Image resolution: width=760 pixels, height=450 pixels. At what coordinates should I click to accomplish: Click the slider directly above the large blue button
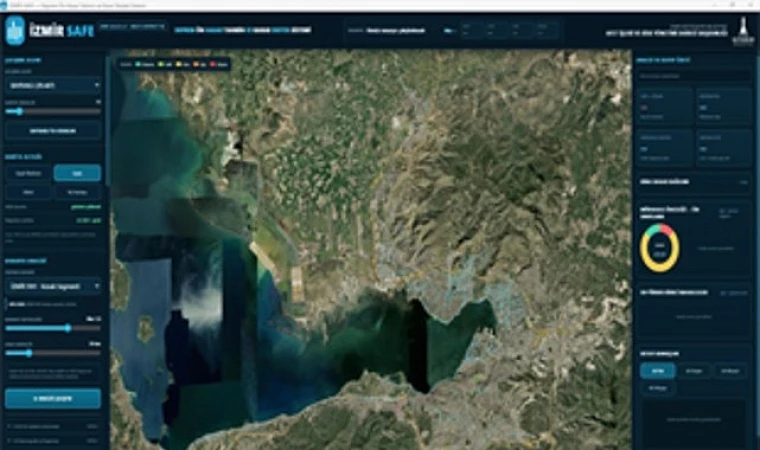coord(53,353)
